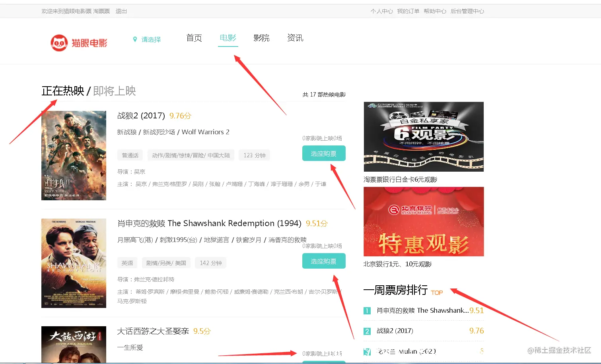This screenshot has width=601, height=364.
Task: Click 选座购票 for 战狼2
Action: (x=324, y=153)
